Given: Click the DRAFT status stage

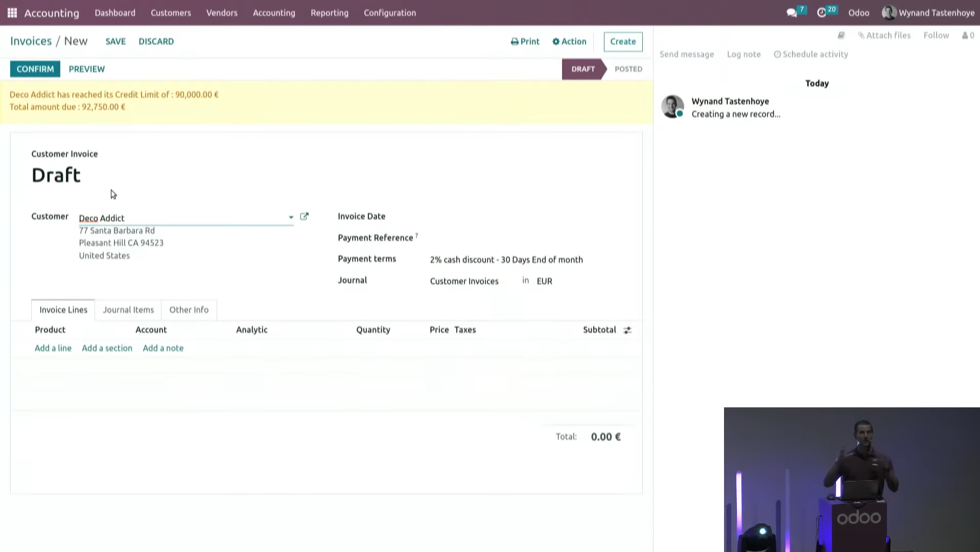Looking at the screenshot, I should click(583, 69).
